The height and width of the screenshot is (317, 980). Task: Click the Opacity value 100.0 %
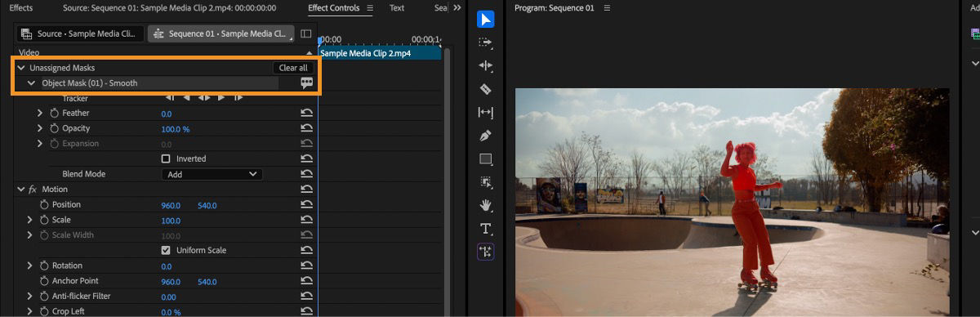pos(176,129)
